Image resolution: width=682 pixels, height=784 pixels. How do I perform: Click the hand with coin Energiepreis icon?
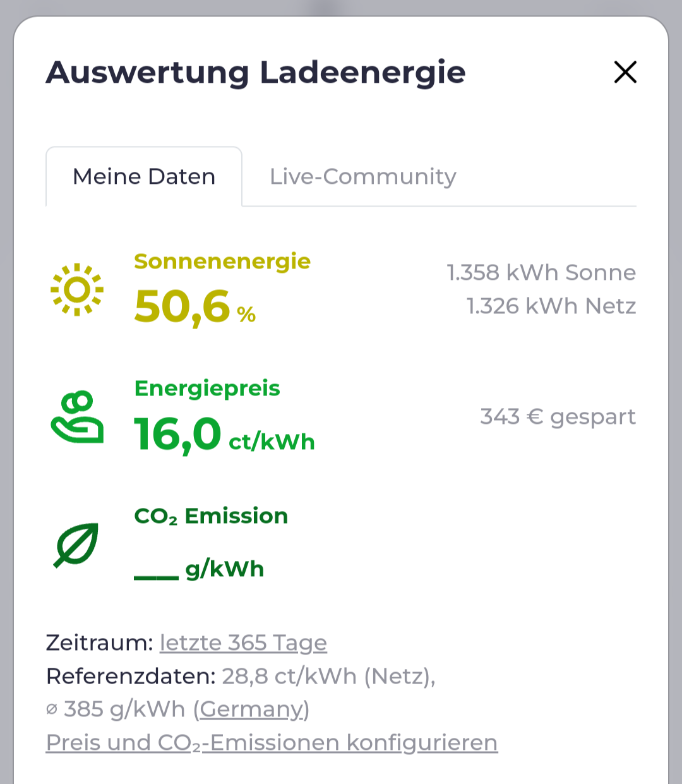tap(77, 417)
